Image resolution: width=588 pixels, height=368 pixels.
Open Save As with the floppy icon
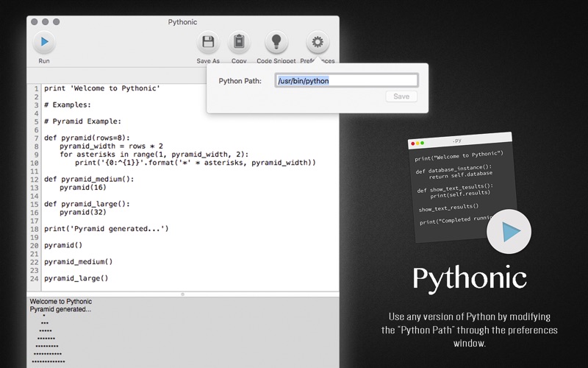[x=208, y=42]
